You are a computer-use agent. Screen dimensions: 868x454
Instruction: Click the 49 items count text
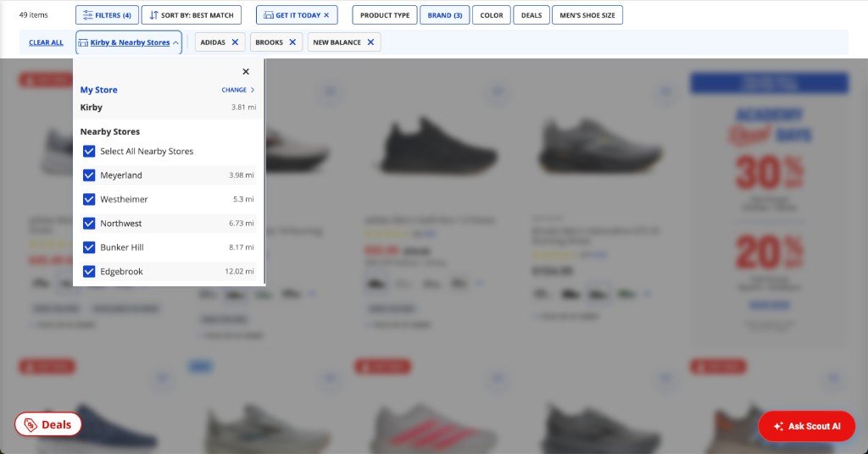33,15
